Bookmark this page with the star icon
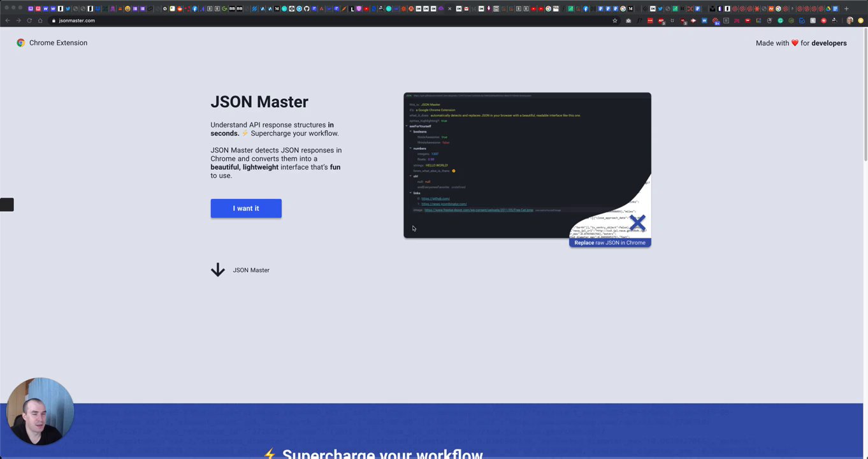Viewport: 868px width, 459px height. click(614, 20)
